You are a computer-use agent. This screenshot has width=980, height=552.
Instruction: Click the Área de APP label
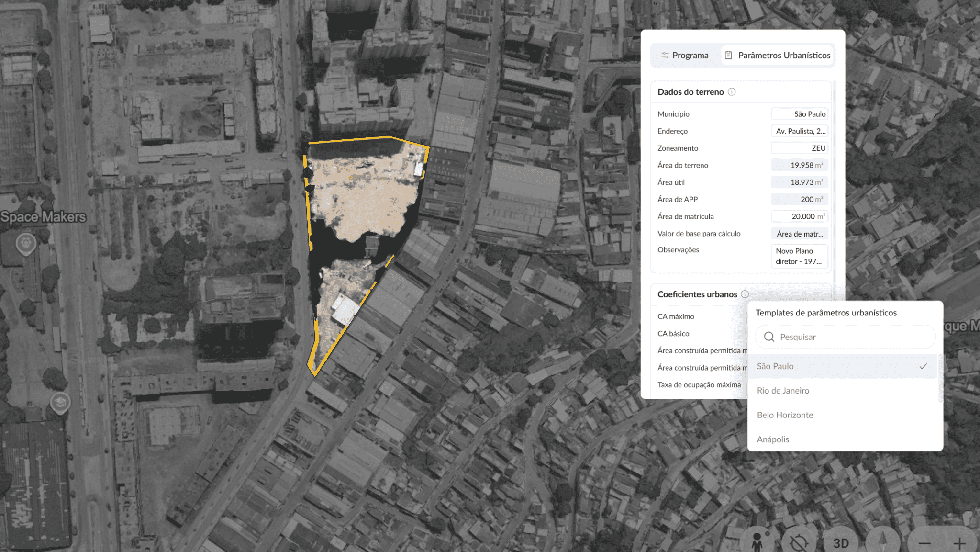(x=678, y=199)
